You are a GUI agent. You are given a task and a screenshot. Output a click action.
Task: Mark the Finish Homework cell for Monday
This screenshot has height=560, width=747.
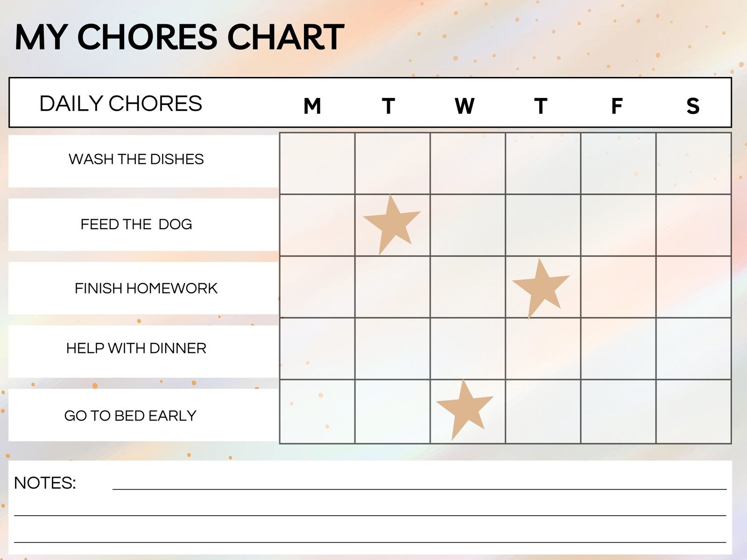click(x=317, y=287)
